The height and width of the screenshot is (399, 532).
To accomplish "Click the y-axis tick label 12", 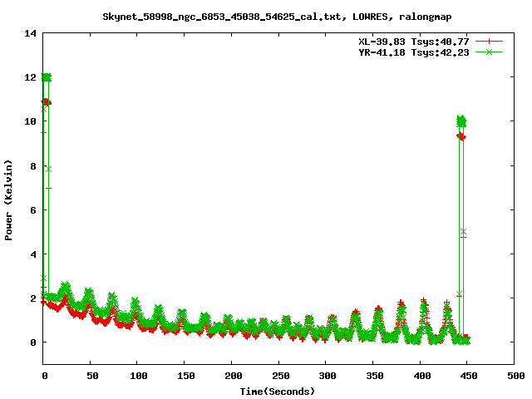I will click(x=30, y=77).
